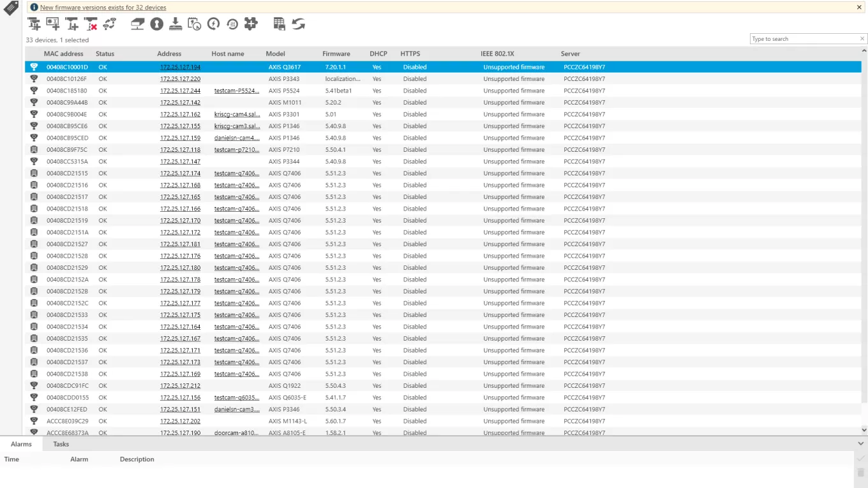Click the tag icon in left sidebar
868x488 pixels.
coord(11,8)
